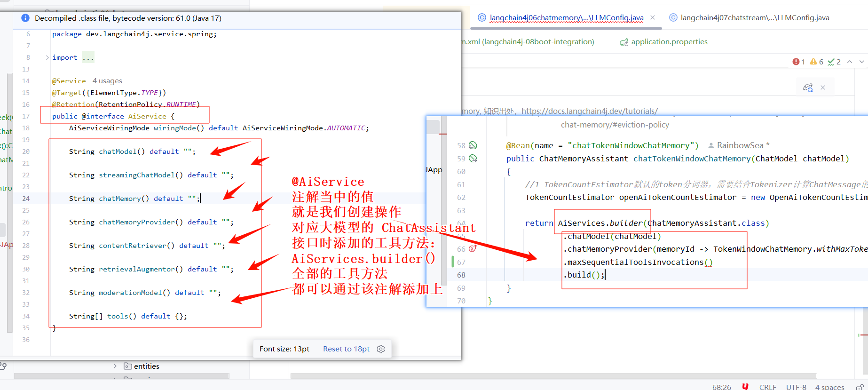868x390 pixels.
Task: Click the translate icon beside the small close X
Action: (x=808, y=88)
